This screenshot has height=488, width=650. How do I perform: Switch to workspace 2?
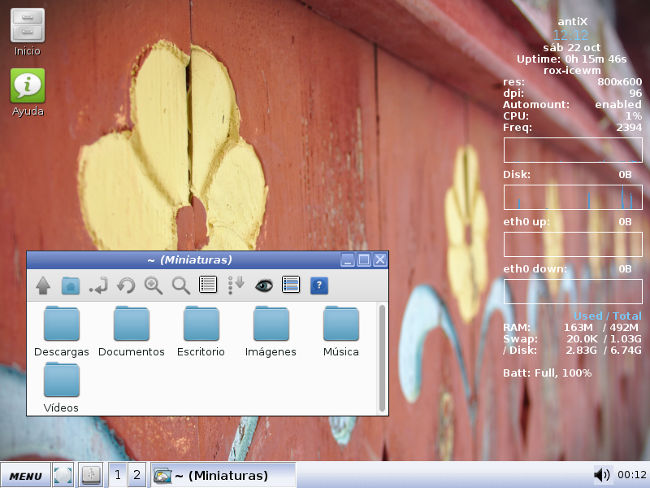point(137,475)
